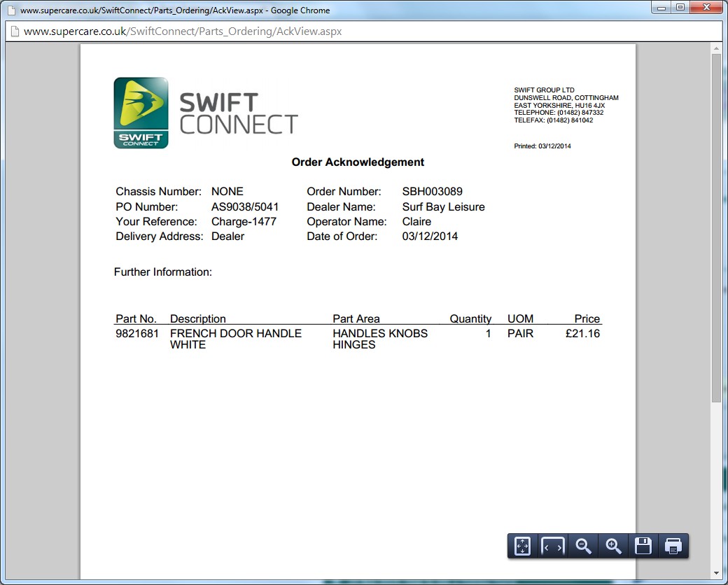Click the Further Information label
Screen dimensions: 728x585
click(163, 272)
